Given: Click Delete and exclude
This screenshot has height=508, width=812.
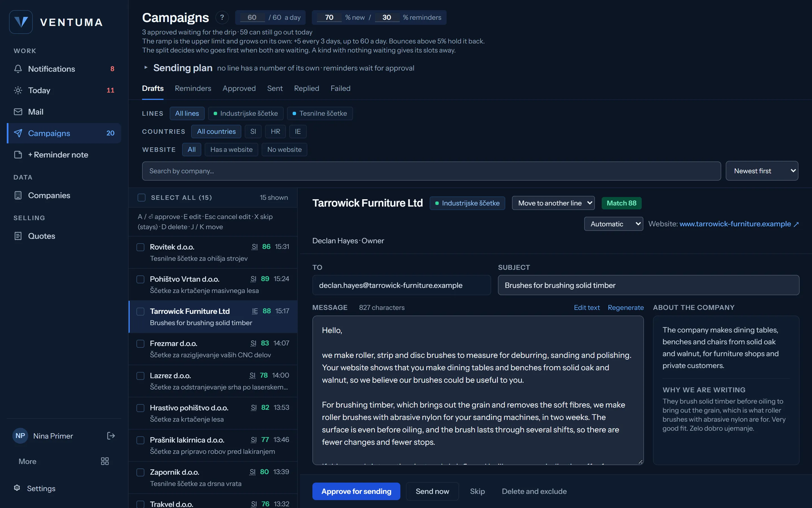Looking at the screenshot, I should click(534, 491).
